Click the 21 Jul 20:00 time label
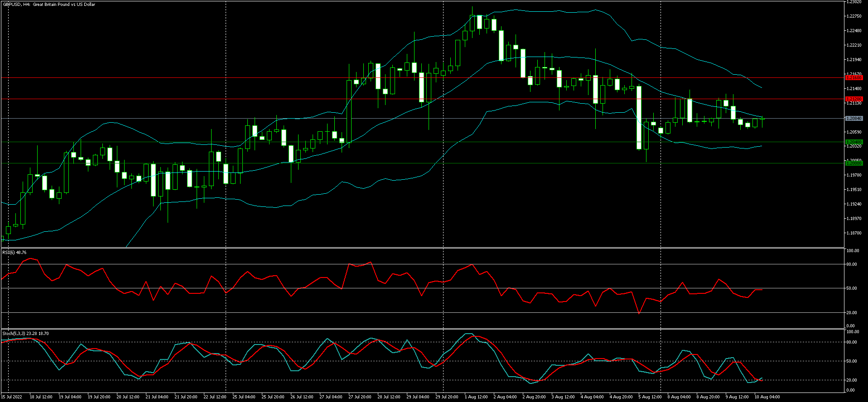This screenshot has height=402, width=868. coord(186,397)
